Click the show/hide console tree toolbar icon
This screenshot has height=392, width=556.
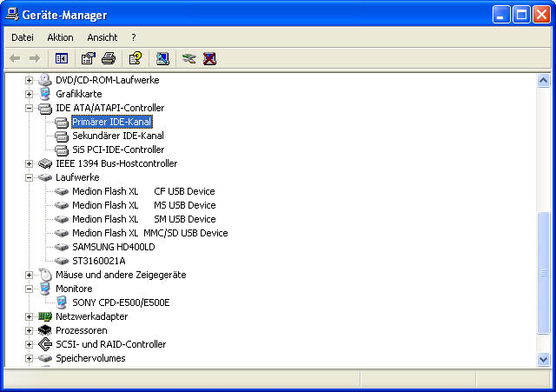point(62,58)
